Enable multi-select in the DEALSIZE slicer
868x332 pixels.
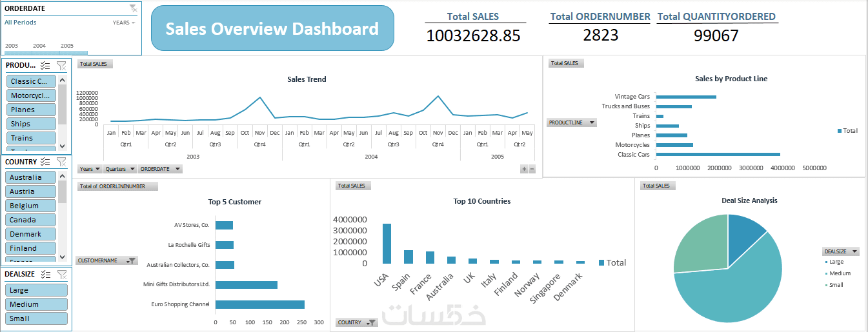pos(45,274)
